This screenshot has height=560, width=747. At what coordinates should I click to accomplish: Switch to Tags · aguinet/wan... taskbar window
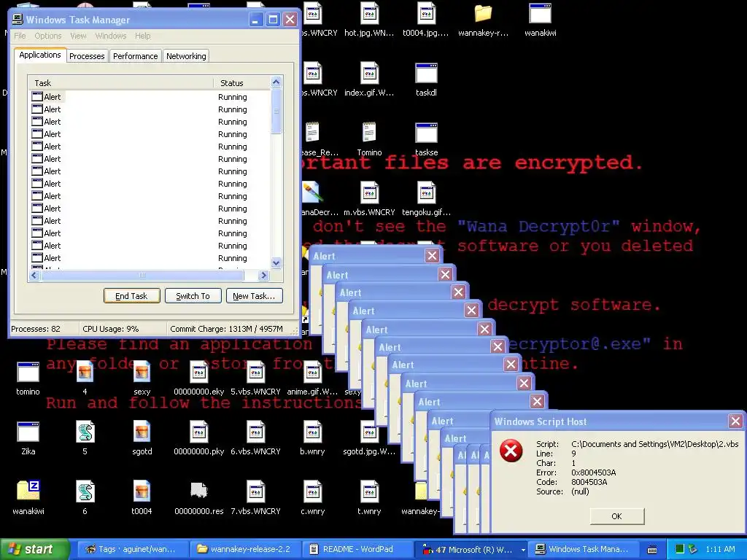pyautogui.click(x=132, y=549)
